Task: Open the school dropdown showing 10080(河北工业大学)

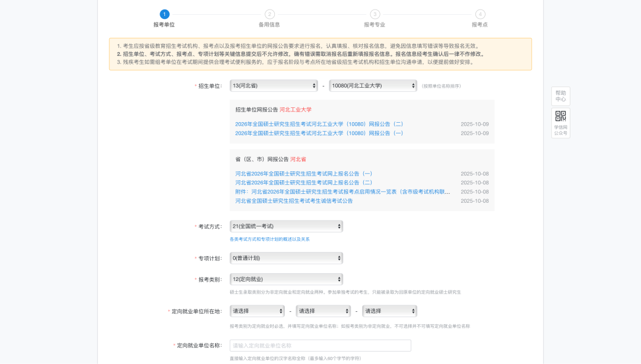Action: [373, 86]
